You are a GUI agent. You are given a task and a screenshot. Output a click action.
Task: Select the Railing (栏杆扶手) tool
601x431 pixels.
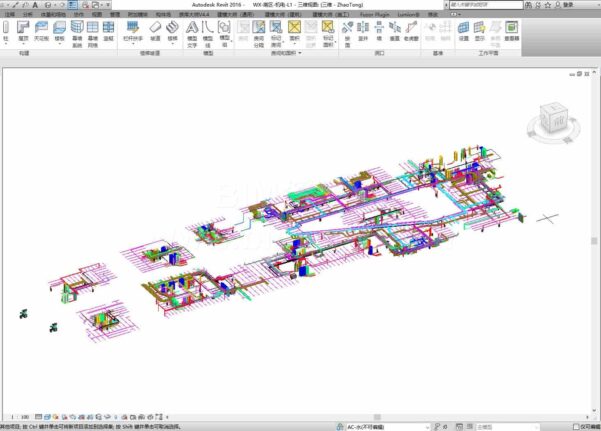(x=133, y=31)
